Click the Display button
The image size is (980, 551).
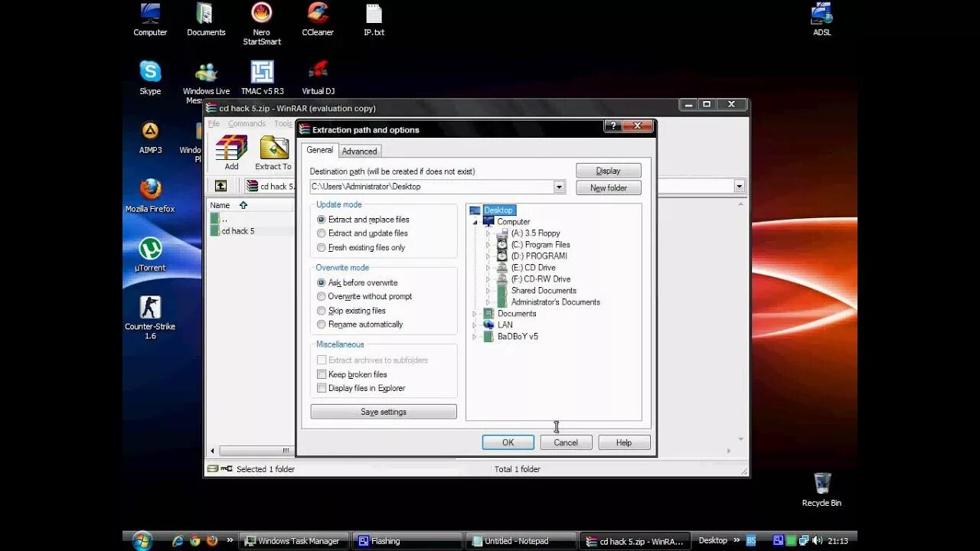[609, 171]
